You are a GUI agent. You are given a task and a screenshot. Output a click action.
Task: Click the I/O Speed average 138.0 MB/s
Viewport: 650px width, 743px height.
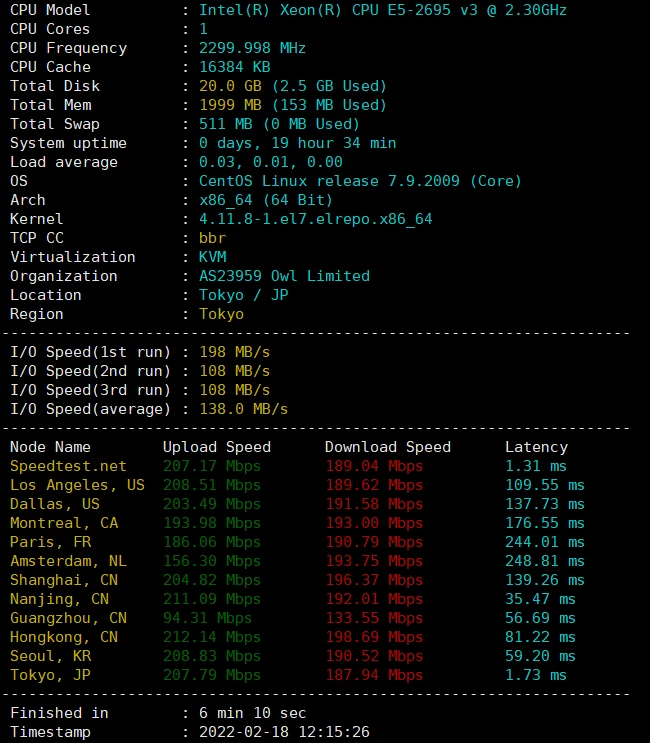pos(244,409)
